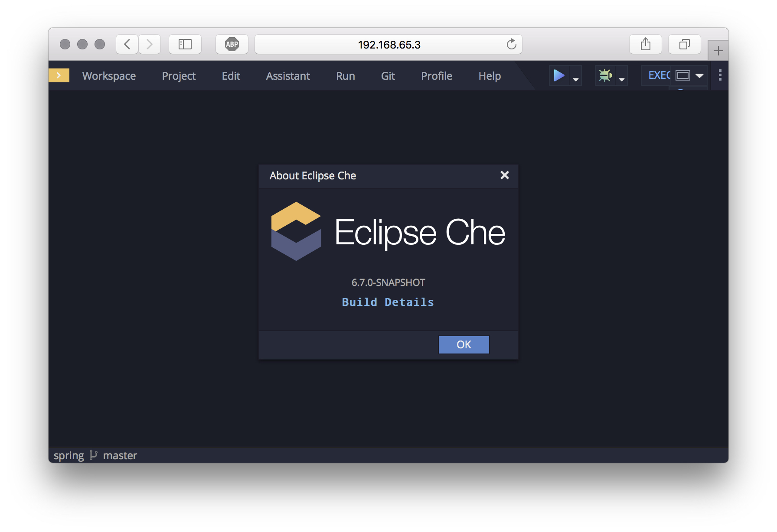The image size is (777, 532).
Task: Click the 192.168.65.3 address bar
Action: pyautogui.click(x=388, y=44)
